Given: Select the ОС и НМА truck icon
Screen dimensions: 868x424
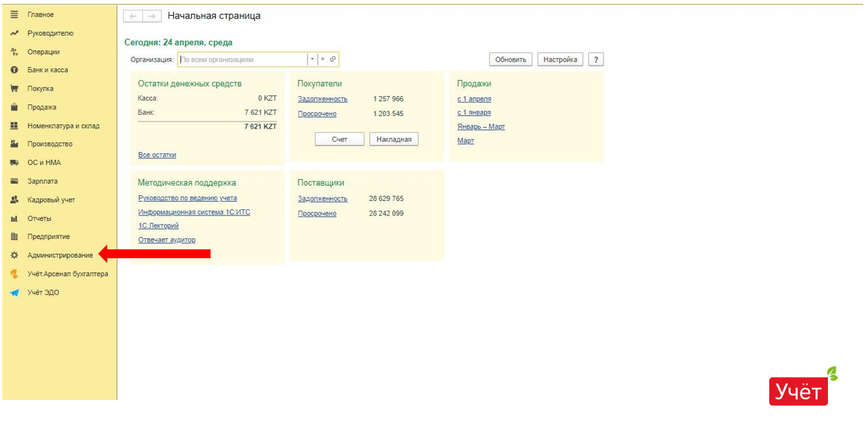Looking at the screenshot, I should (14, 163).
